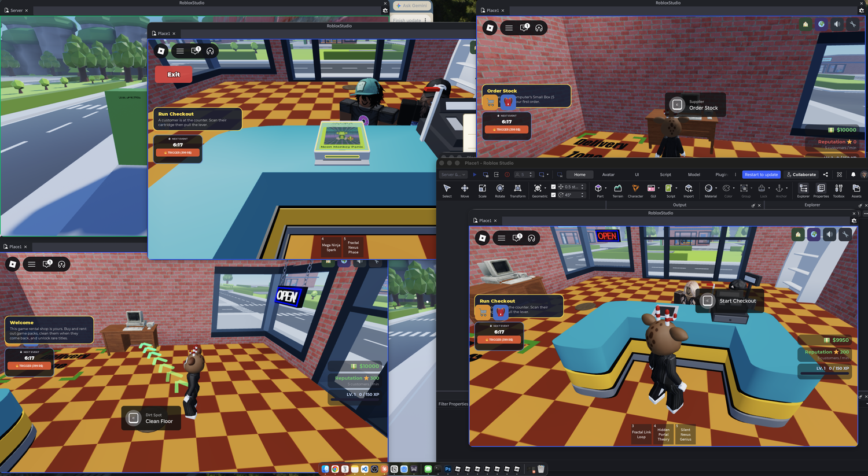
Task: Click the share icon beside Collaborate
Action: pyautogui.click(x=826, y=175)
